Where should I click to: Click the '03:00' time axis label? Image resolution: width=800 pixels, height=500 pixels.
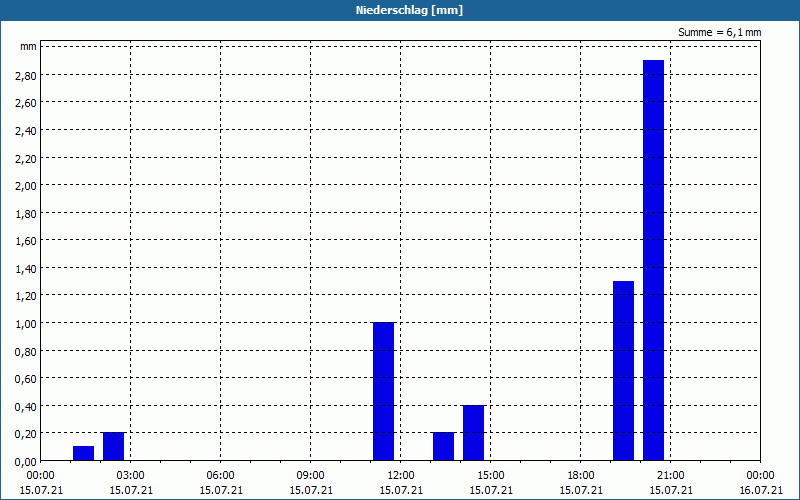point(131,476)
